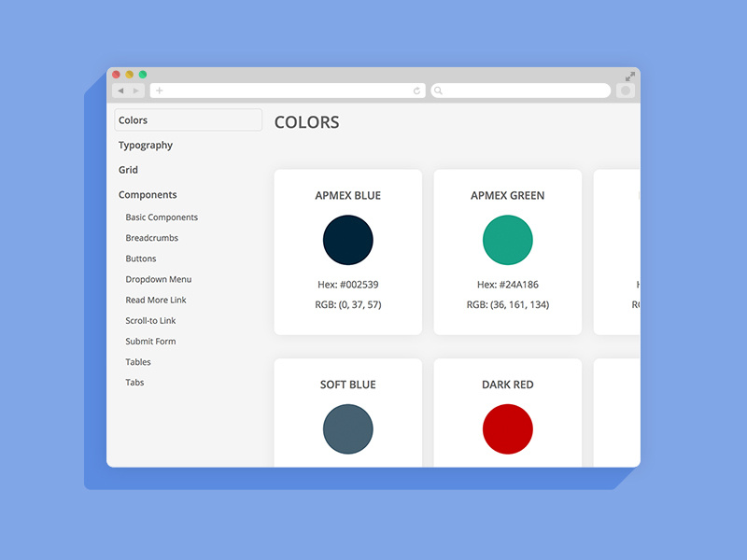Go to Dropdown Menu component
This screenshot has width=747, height=560.
tap(159, 279)
